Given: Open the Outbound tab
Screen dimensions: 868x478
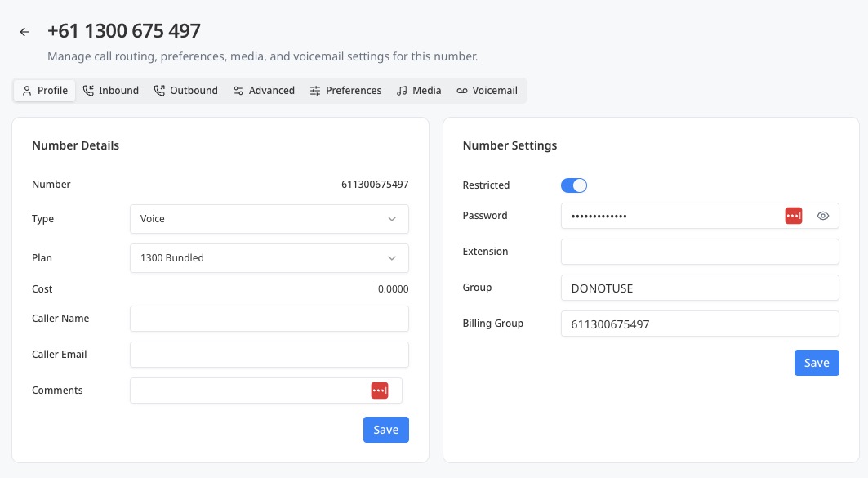Looking at the screenshot, I should pos(185,90).
